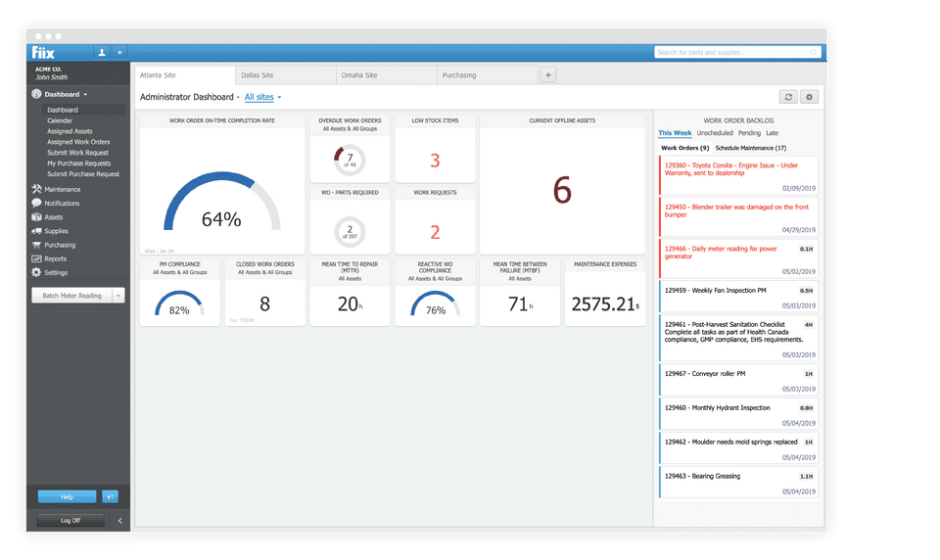Click the Supplies truck icon
The image size is (940, 560).
tap(36, 231)
